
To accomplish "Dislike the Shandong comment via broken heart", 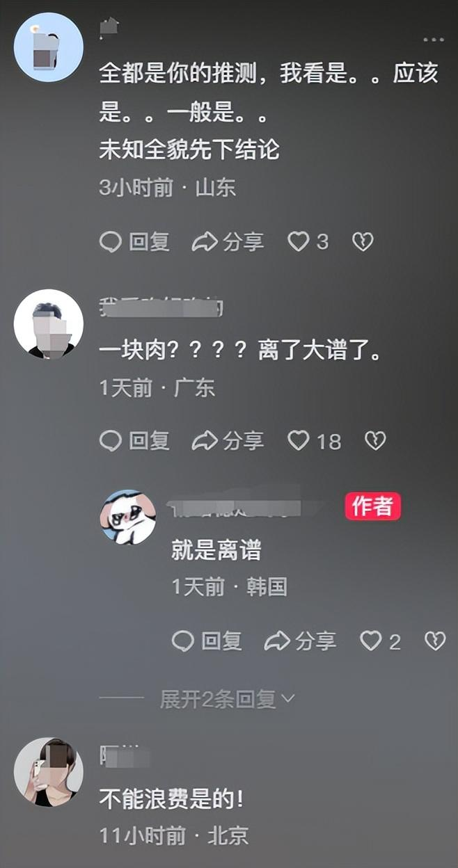I will 363,242.
